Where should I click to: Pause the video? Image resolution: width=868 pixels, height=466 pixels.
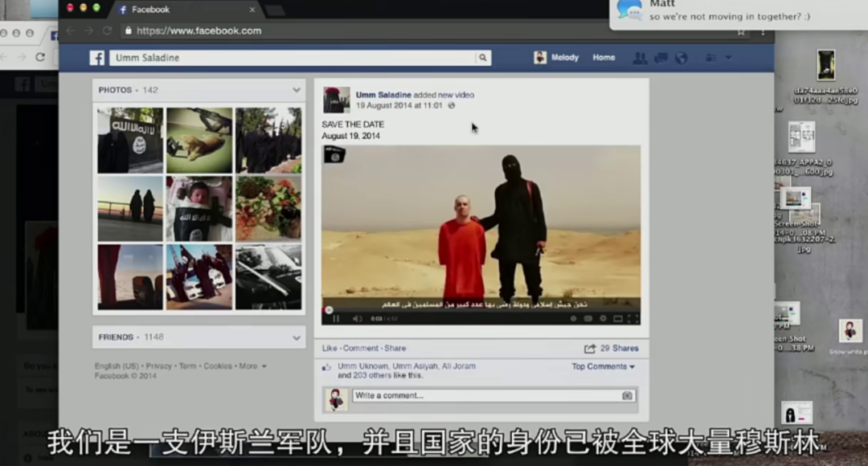(x=336, y=318)
